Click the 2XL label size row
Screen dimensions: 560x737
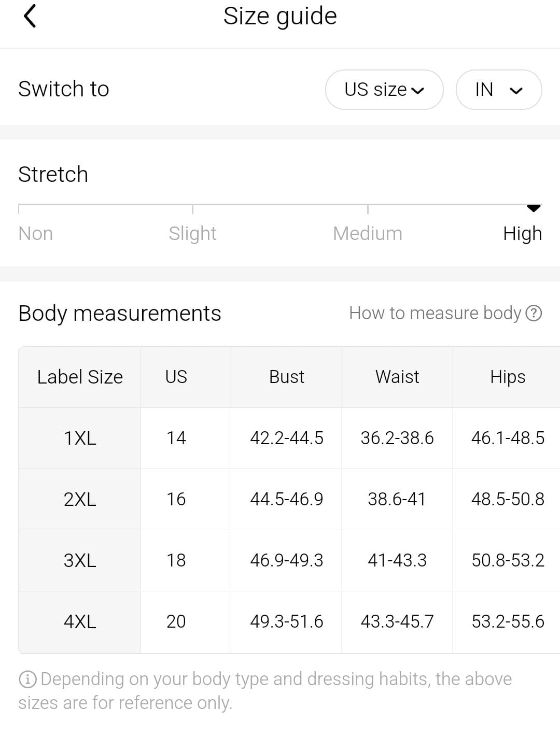point(289,500)
